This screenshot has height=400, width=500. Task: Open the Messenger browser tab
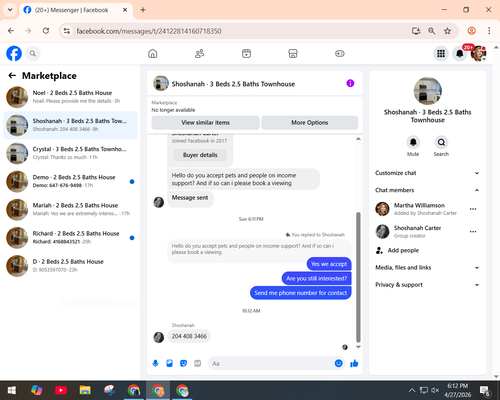(x=76, y=10)
